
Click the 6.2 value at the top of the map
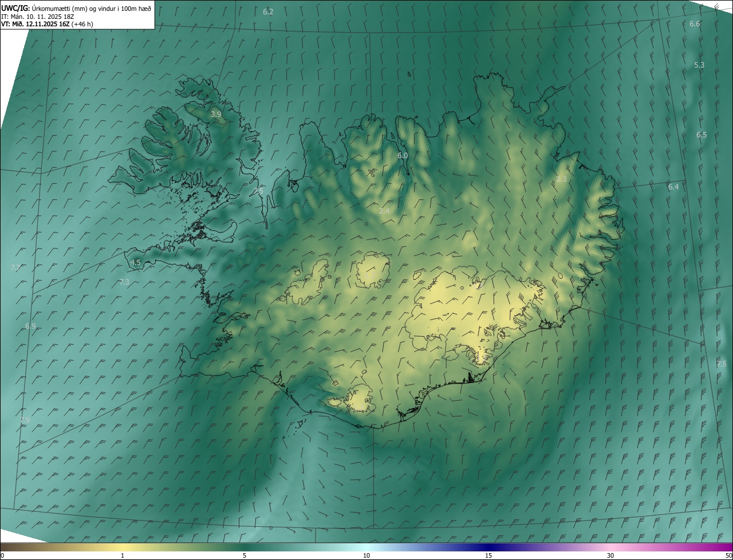coord(268,12)
